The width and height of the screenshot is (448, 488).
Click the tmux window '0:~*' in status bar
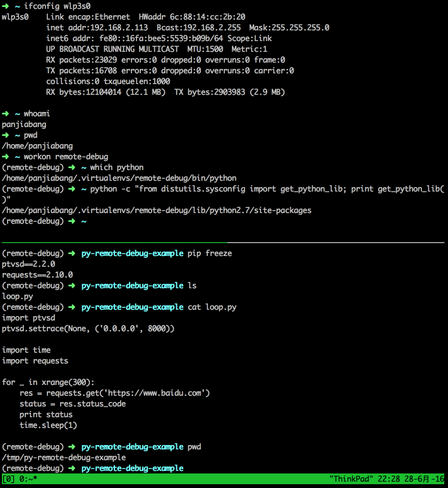(x=28, y=479)
